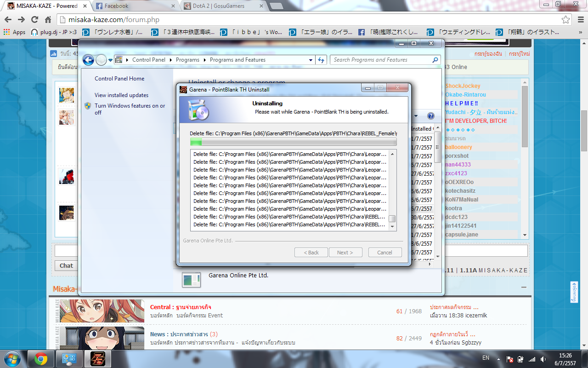Click the power plug tray icon
Screen dimensions: 588x368
coord(521,359)
